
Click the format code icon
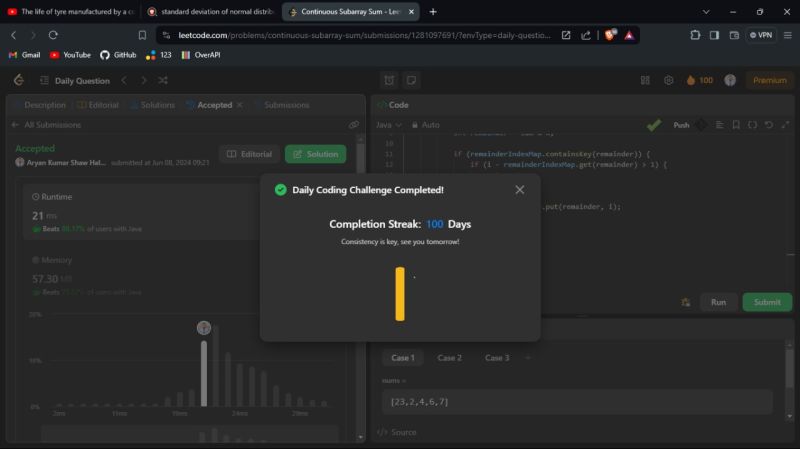719,124
